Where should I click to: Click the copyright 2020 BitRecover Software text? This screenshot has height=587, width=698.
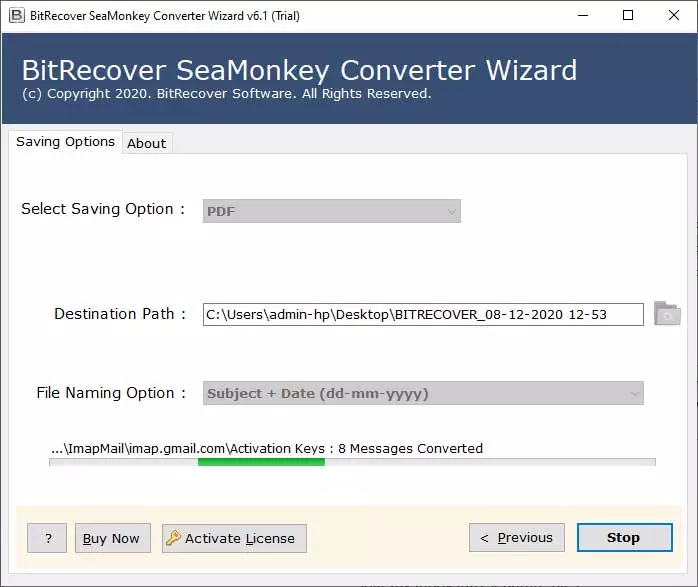point(227,94)
